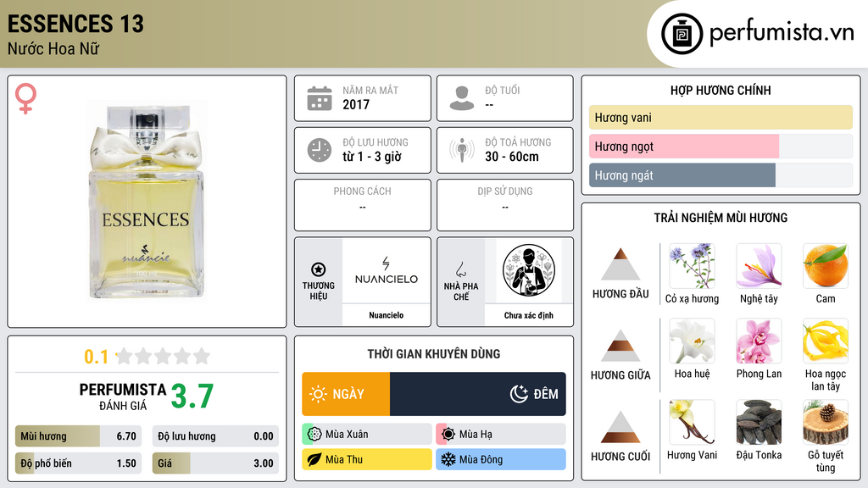Select the Hoa huệ lily note image
This screenshot has height=488, width=868.
pos(692,341)
